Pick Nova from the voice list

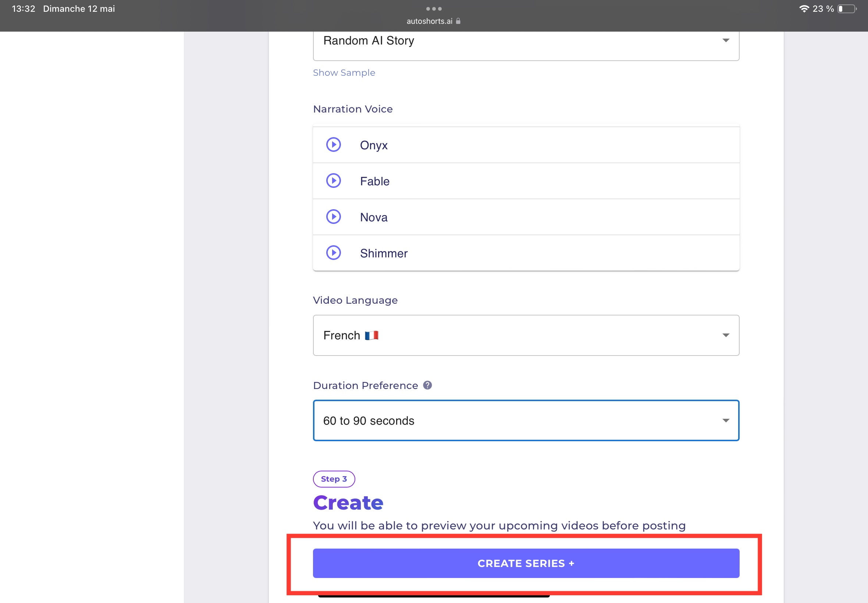pyautogui.click(x=526, y=217)
